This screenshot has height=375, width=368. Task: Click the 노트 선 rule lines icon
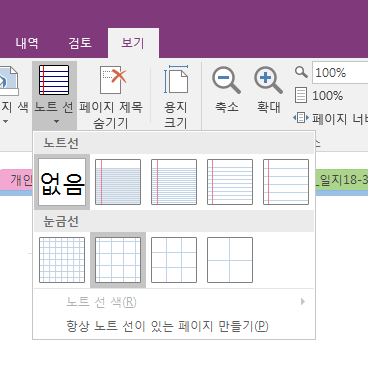coord(54,80)
